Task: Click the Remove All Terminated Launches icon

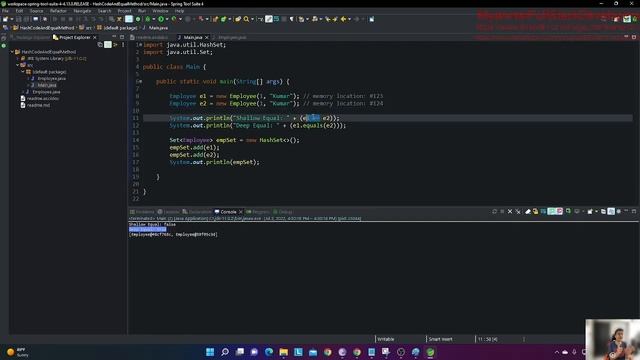Action: (x=518, y=211)
